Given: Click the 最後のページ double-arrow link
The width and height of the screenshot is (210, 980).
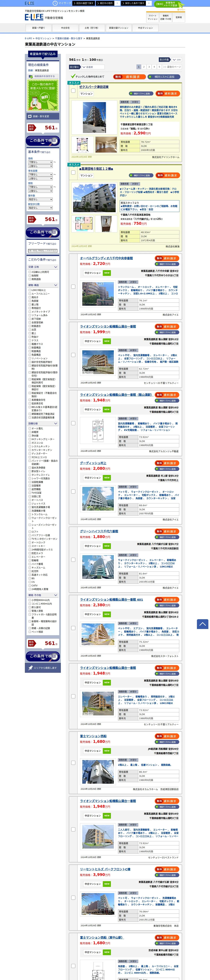Looking at the screenshot, I should click(172, 67).
